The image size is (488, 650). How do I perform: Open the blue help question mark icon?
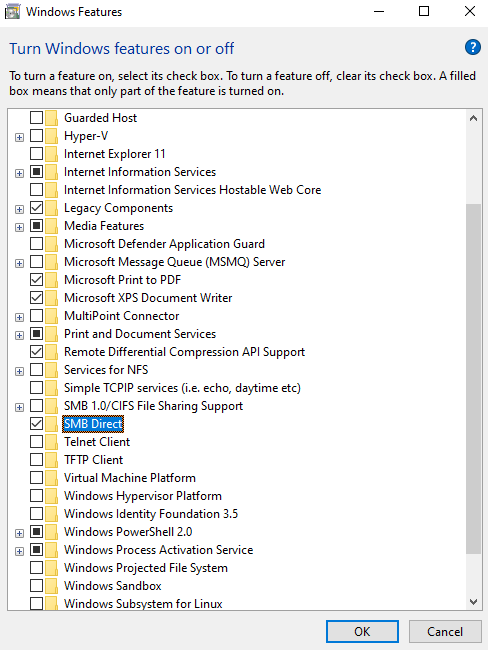coord(473,47)
